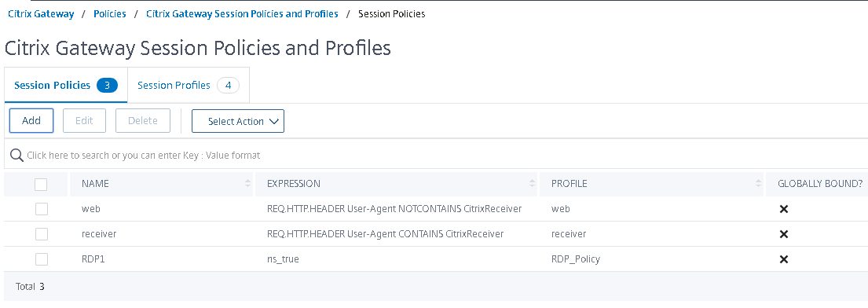Open the Select Action dropdown

(x=238, y=121)
